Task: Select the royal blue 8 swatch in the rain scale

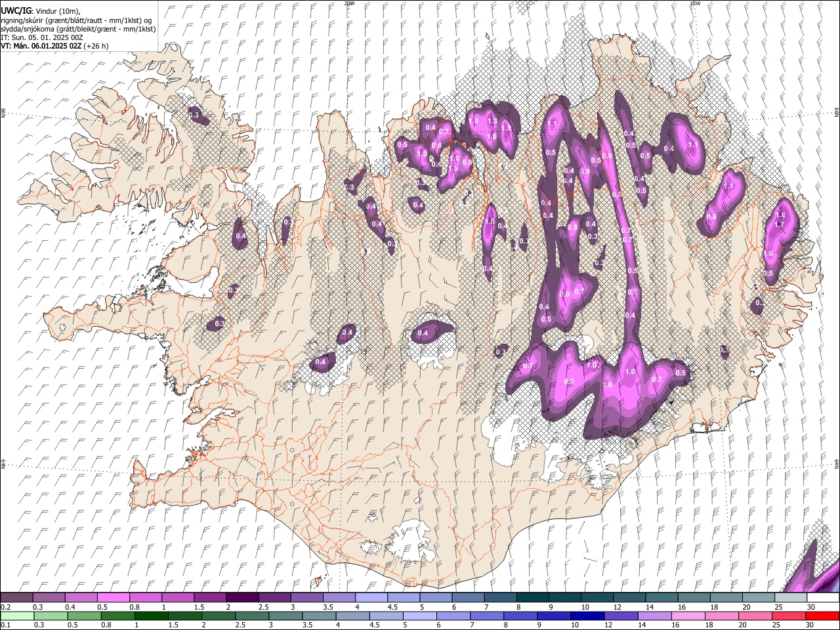Action: tap(520, 616)
